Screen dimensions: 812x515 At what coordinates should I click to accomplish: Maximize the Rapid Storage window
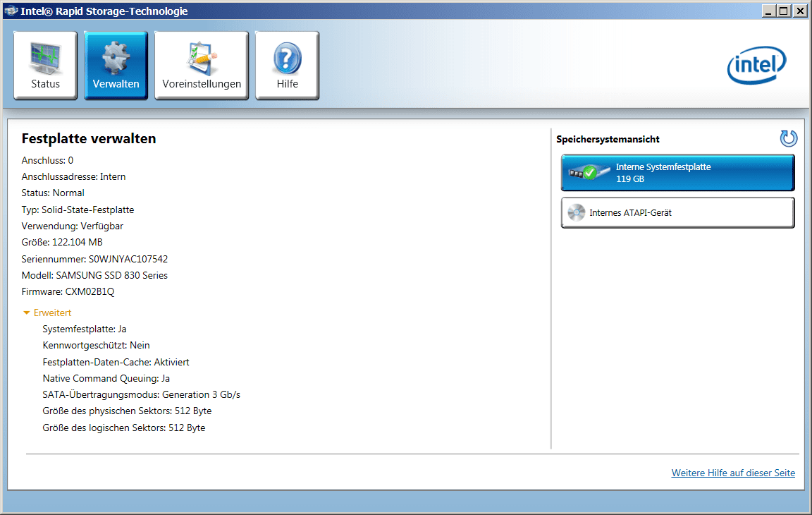click(x=784, y=11)
